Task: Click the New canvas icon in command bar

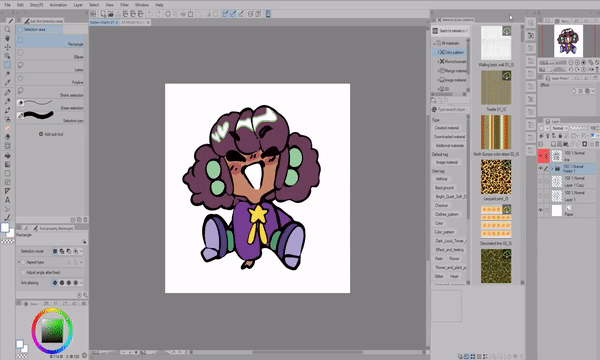Action: (x=103, y=14)
